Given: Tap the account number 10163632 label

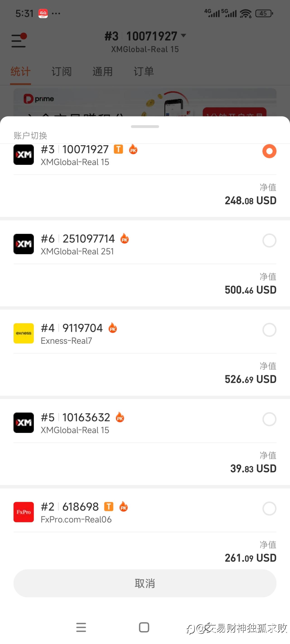Looking at the screenshot, I should 86,417.
